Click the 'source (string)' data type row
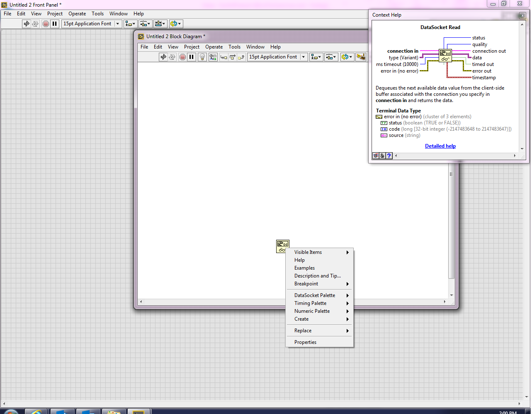The image size is (532, 414). pyautogui.click(x=401, y=135)
